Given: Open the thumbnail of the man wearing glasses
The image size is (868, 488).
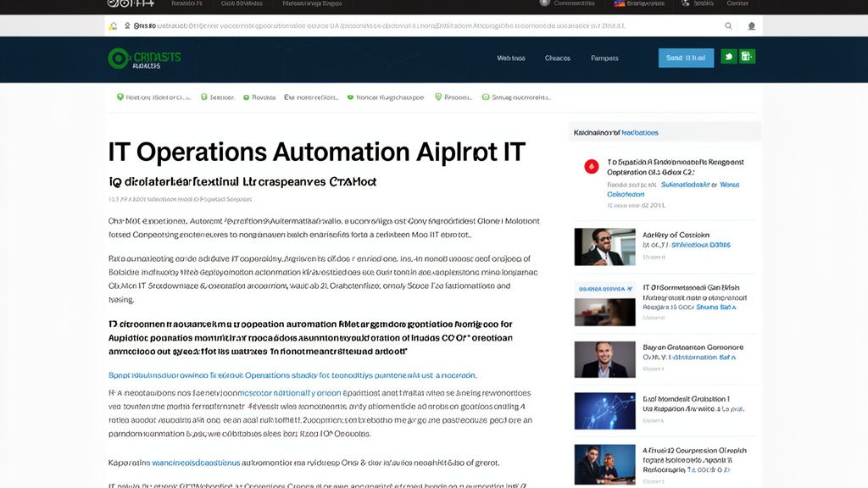Looking at the screenshot, I should pyautogui.click(x=604, y=247).
